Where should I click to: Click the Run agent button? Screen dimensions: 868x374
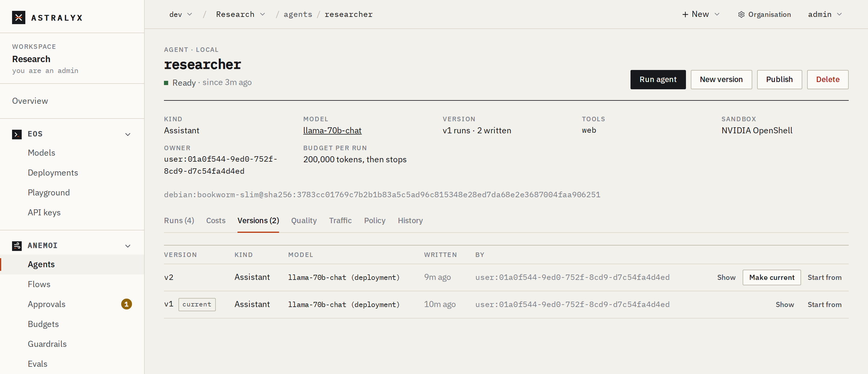point(658,80)
